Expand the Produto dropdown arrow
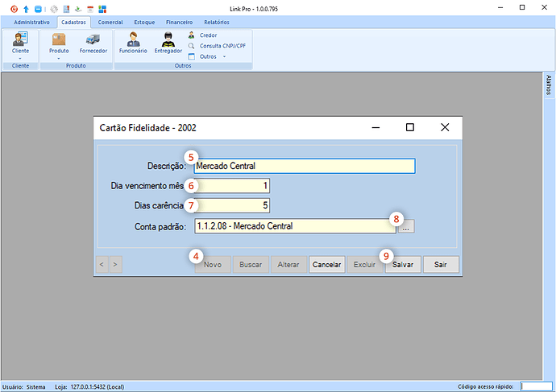The image size is (556, 392). 59,58
